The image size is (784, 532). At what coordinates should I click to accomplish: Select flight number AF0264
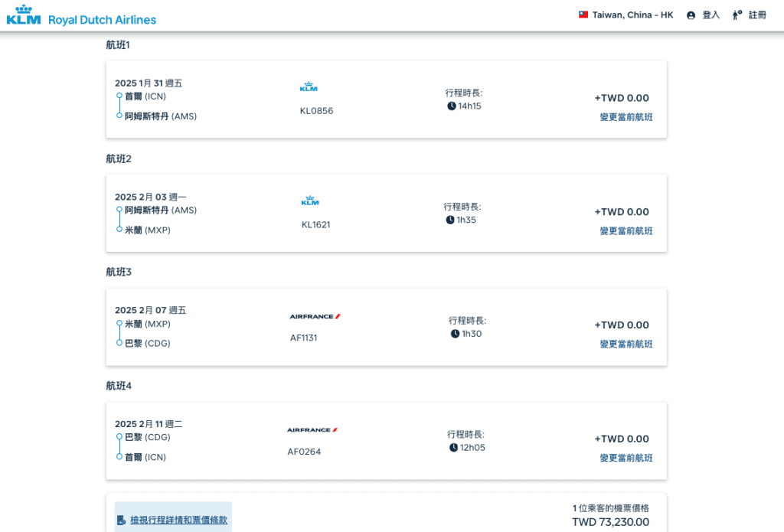[304, 452]
